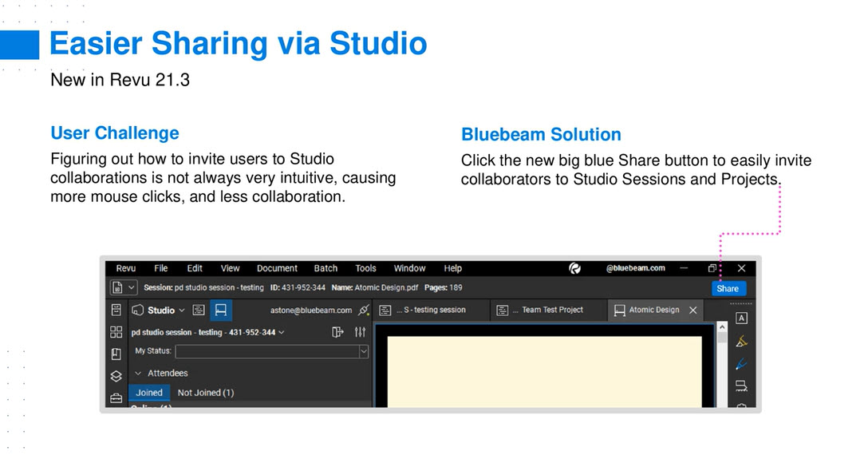Click the Studio connection plug icon

[363, 310]
